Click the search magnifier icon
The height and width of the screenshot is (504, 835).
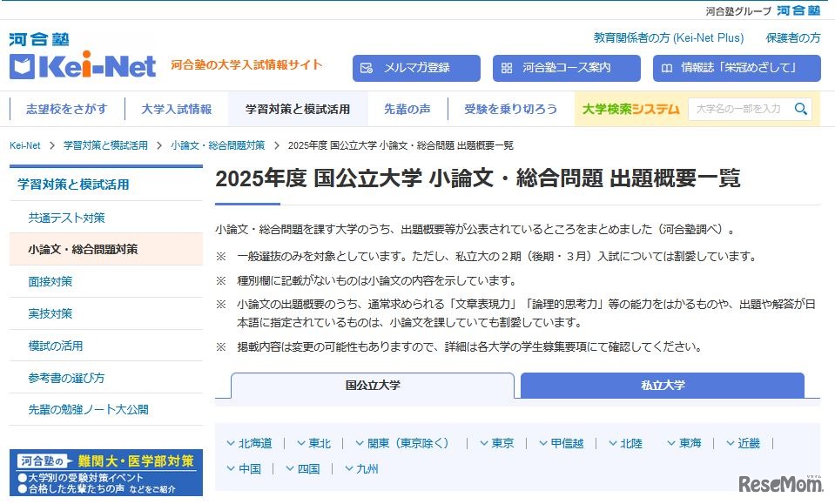(x=800, y=109)
